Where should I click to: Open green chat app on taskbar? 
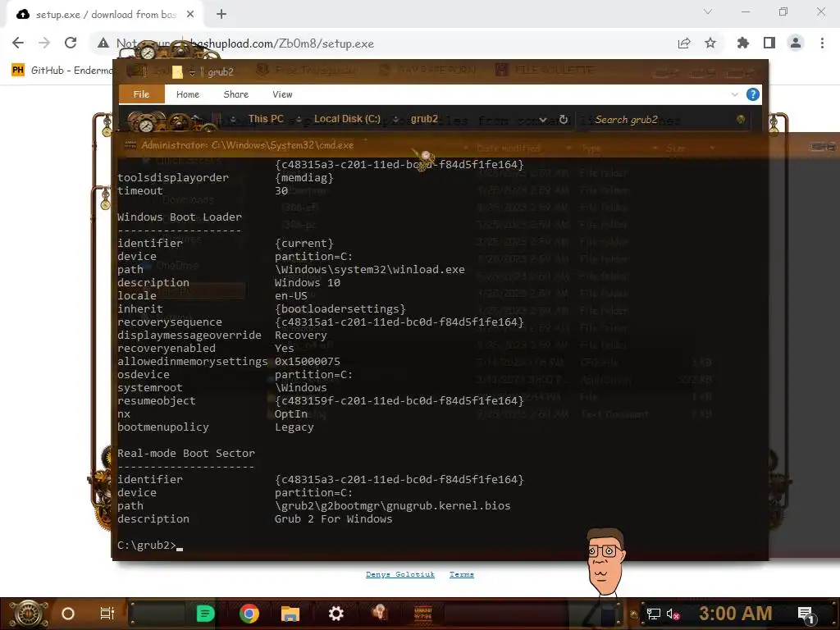[x=206, y=614]
